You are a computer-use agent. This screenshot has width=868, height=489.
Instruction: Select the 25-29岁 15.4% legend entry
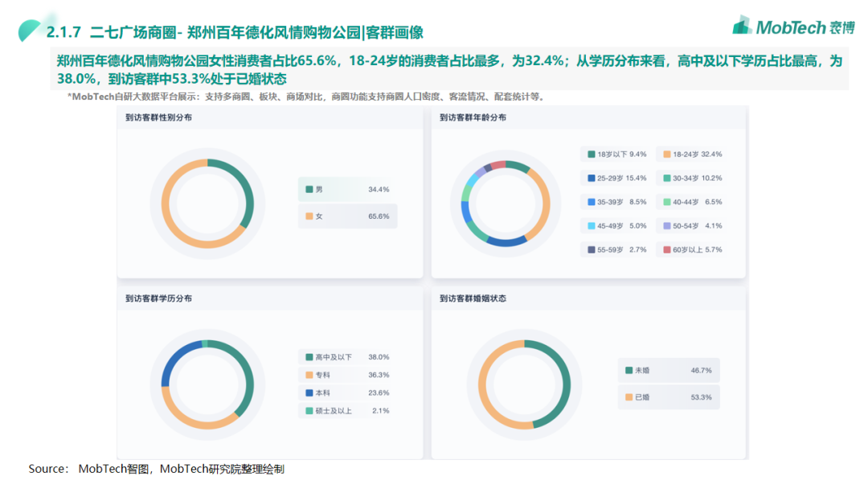coord(616,178)
